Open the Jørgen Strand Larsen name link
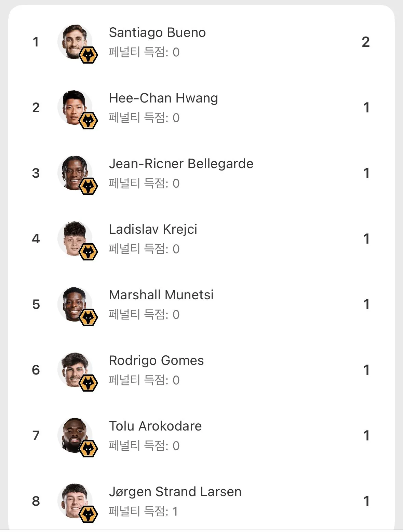403x532 pixels. point(175,492)
